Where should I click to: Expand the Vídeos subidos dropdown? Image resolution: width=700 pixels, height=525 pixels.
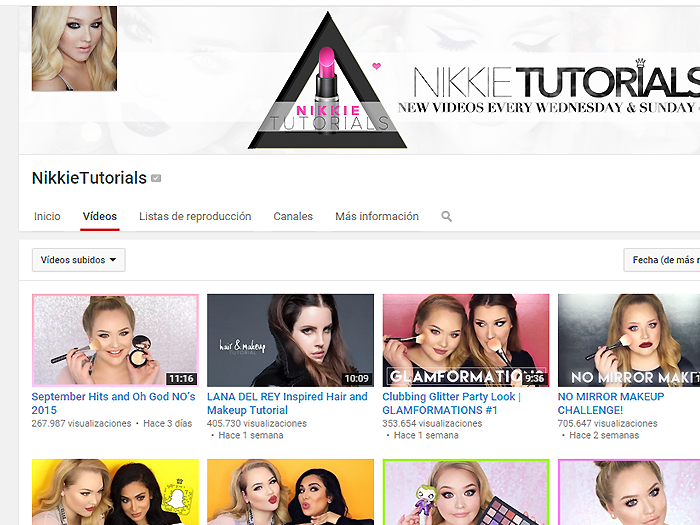(79, 260)
